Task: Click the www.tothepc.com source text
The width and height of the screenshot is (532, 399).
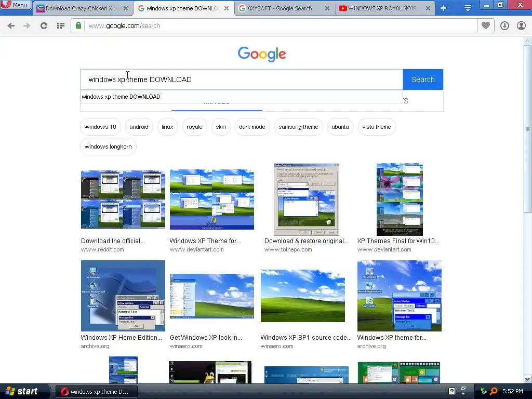Action: (288, 249)
